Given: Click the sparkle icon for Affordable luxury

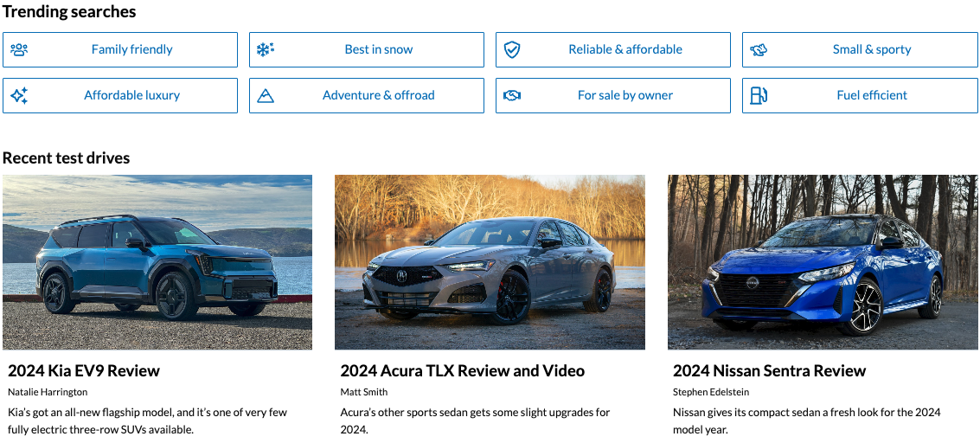Looking at the screenshot, I should click(19, 95).
